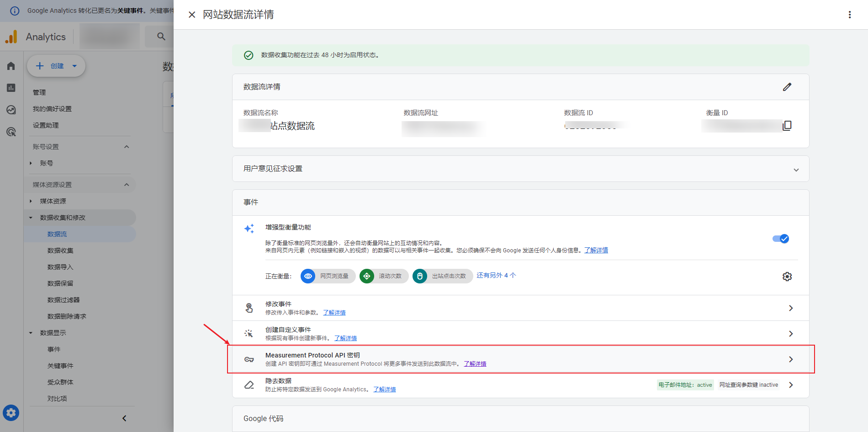
Task: Select 关键事件 in the sidebar menu
Action: (x=60, y=366)
